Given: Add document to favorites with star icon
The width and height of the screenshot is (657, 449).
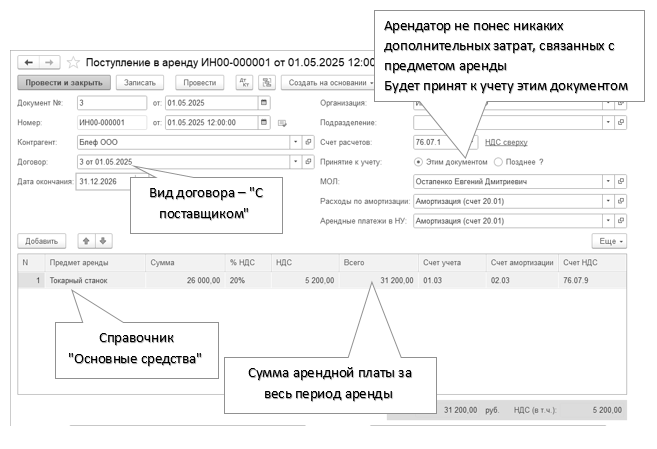Looking at the screenshot, I should click(x=73, y=62).
